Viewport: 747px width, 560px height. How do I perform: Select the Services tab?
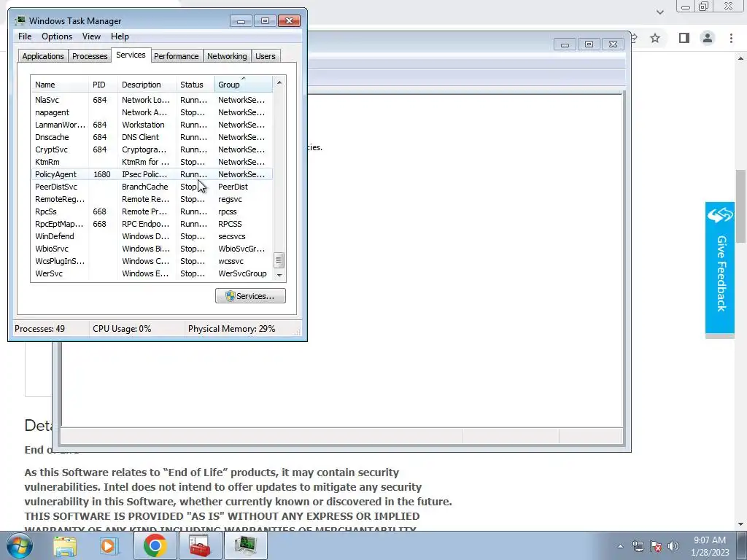pos(131,55)
